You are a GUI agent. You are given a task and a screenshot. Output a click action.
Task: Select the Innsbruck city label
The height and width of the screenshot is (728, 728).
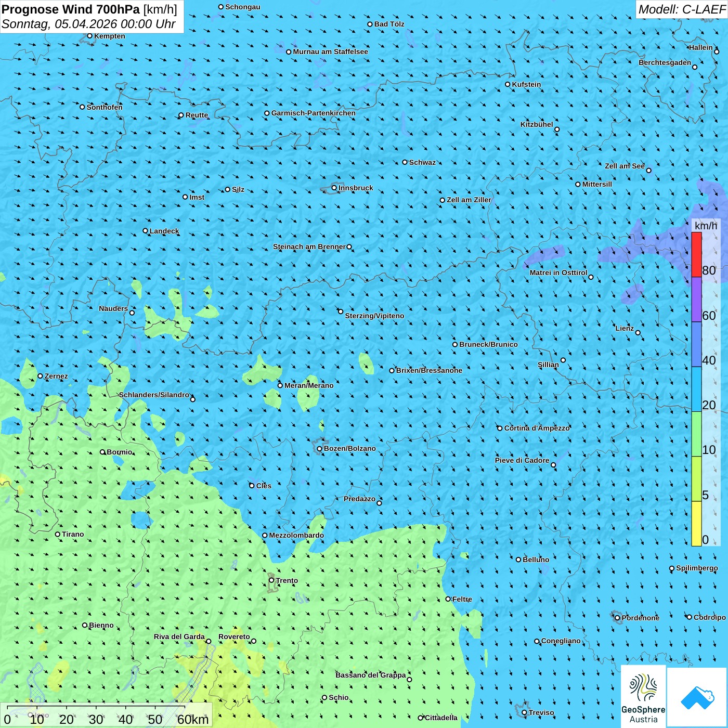pos(356,188)
